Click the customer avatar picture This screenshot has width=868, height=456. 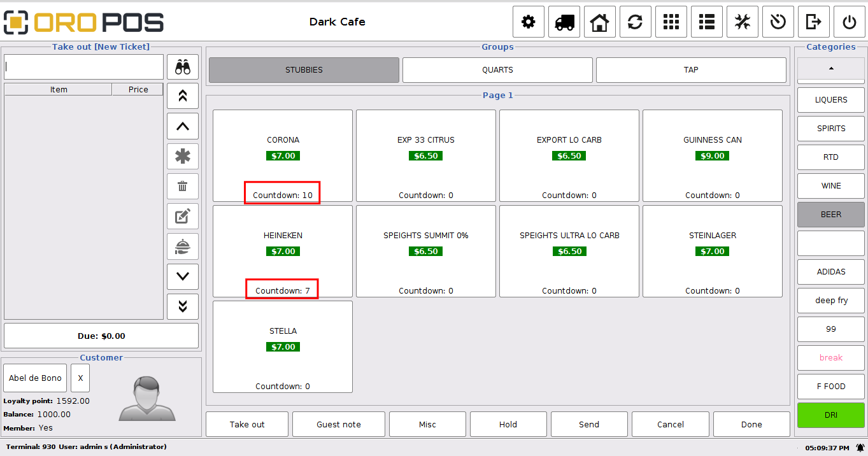pos(147,399)
